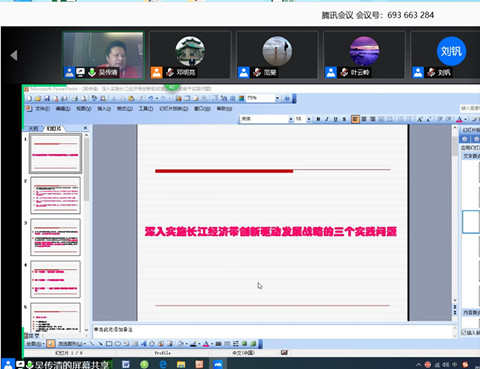The width and height of the screenshot is (480, 369).
Task: Toggle Italic formatting button
Action: tap(327, 119)
